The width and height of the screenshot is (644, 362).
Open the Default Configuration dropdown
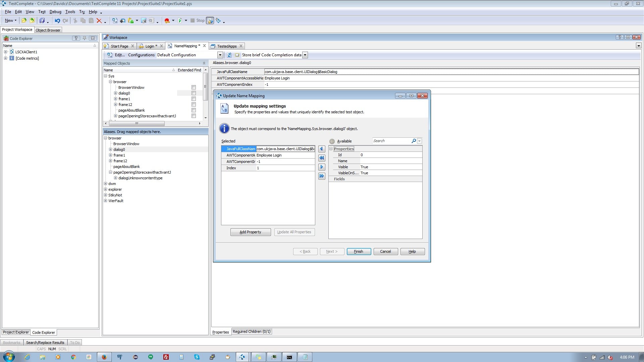[x=220, y=55]
